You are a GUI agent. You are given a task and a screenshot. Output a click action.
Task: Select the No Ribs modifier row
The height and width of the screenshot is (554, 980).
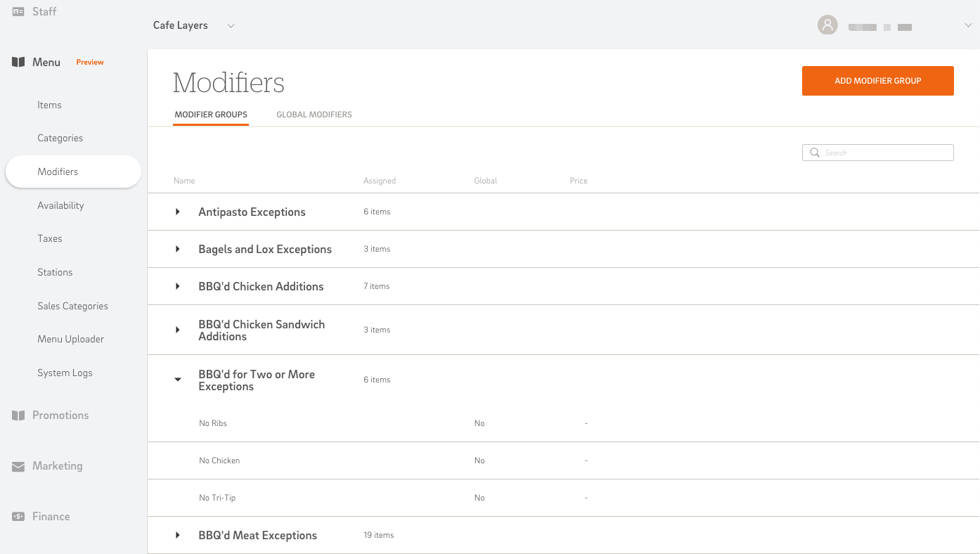click(x=563, y=423)
